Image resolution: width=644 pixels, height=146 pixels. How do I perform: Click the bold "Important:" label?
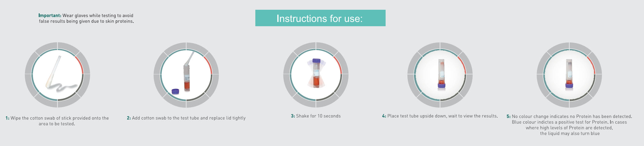[50, 16]
